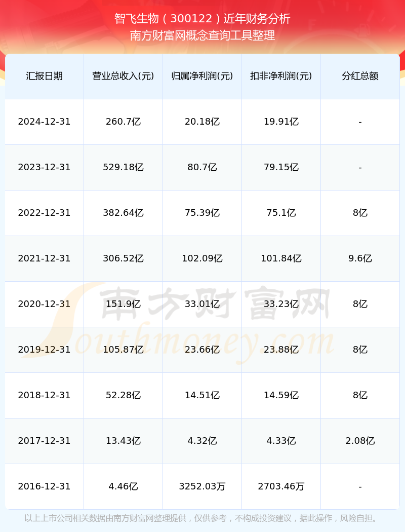Screen dimensions: 405x532
Task: Click the date cell 2018-12-31
Action: pos(45,395)
